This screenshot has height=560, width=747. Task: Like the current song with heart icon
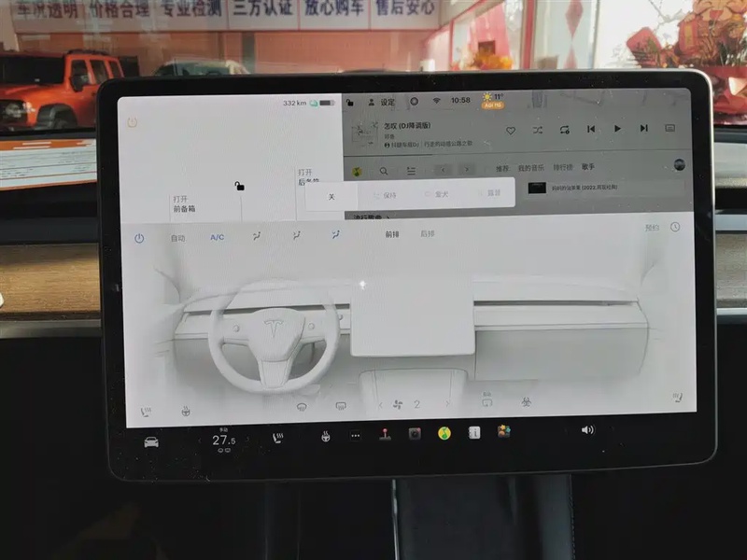(511, 130)
